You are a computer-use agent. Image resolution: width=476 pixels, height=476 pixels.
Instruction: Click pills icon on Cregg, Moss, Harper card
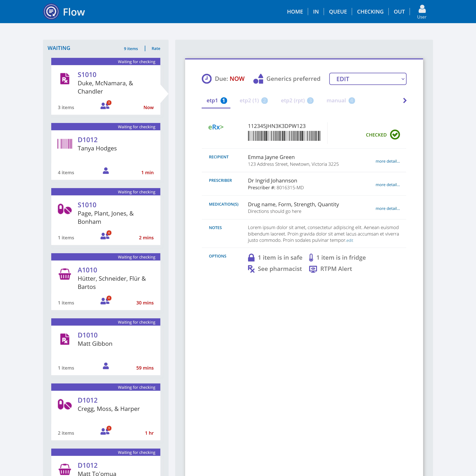[x=65, y=404]
